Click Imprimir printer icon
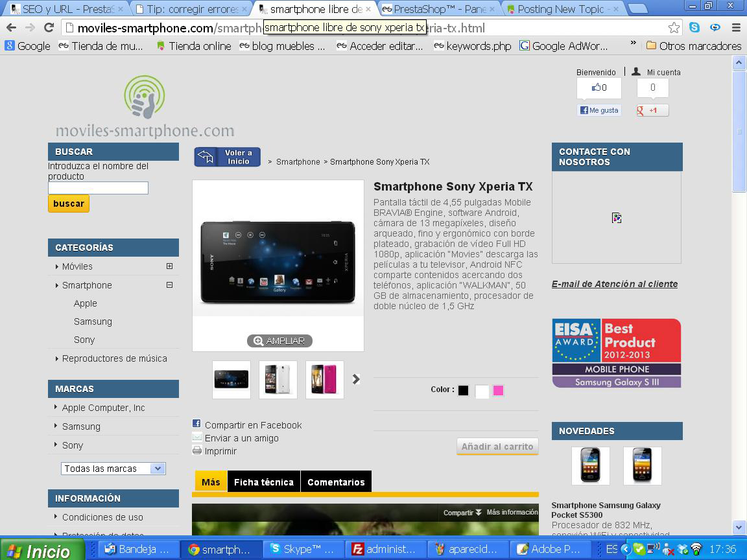 pyautogui.click(x=196, y=450)
